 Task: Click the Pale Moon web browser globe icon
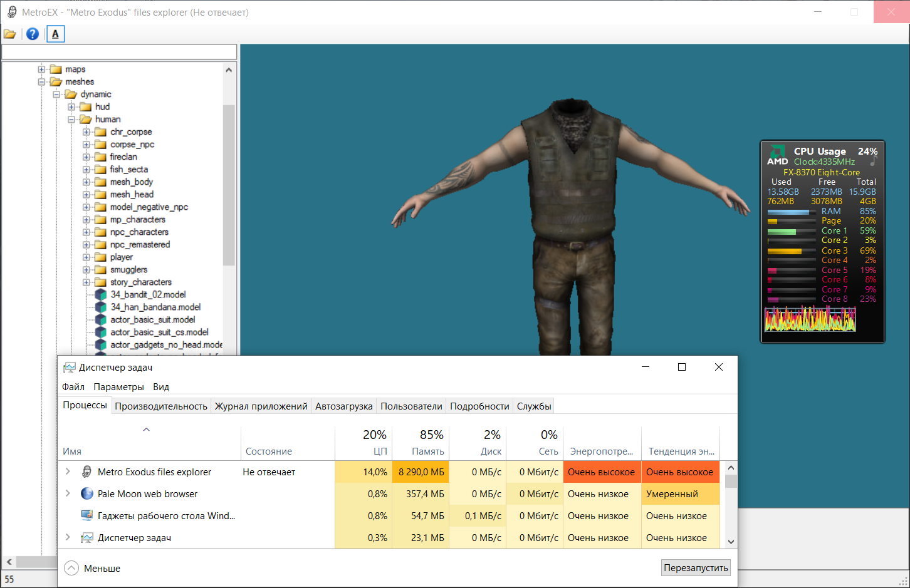click(87, 493)
